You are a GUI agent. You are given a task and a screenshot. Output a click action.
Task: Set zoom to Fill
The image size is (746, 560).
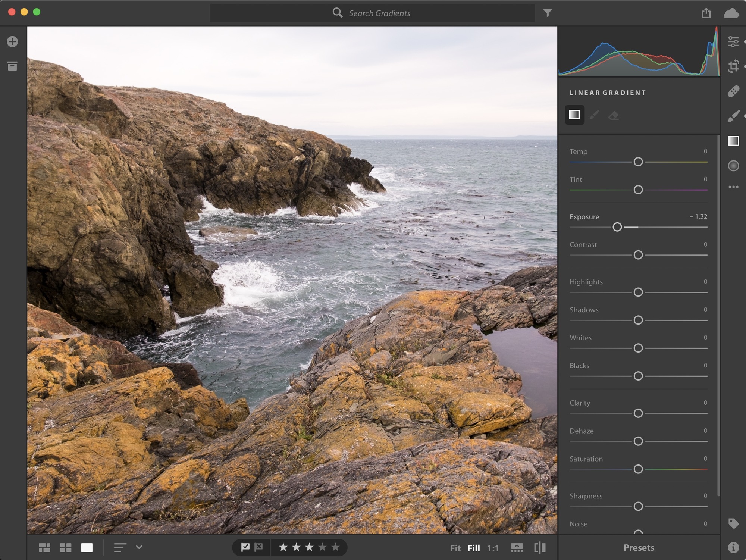pyautogui.click(x=474, y=548)
